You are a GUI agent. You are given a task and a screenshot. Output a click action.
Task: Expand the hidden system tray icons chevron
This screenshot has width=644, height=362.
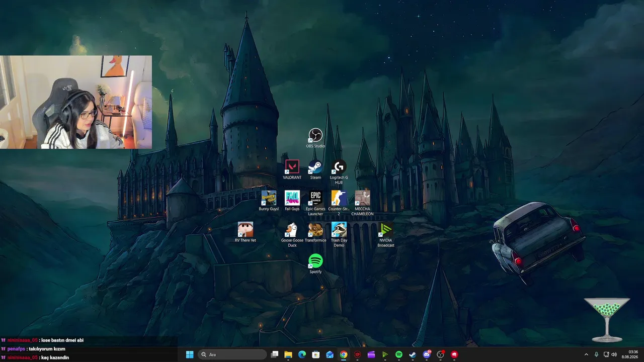pyautogui.click(x=586, y=354)
